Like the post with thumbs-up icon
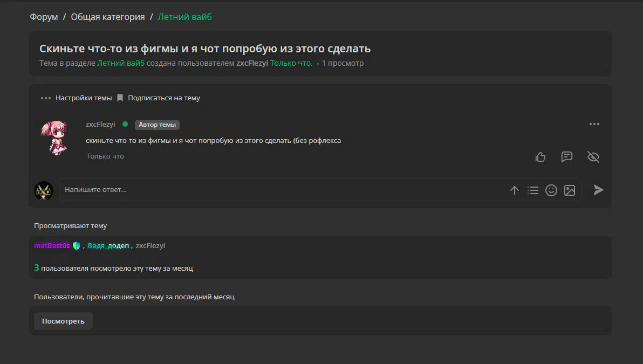The width and height of the screenshot is (643, 364). [x=541, y=156]
